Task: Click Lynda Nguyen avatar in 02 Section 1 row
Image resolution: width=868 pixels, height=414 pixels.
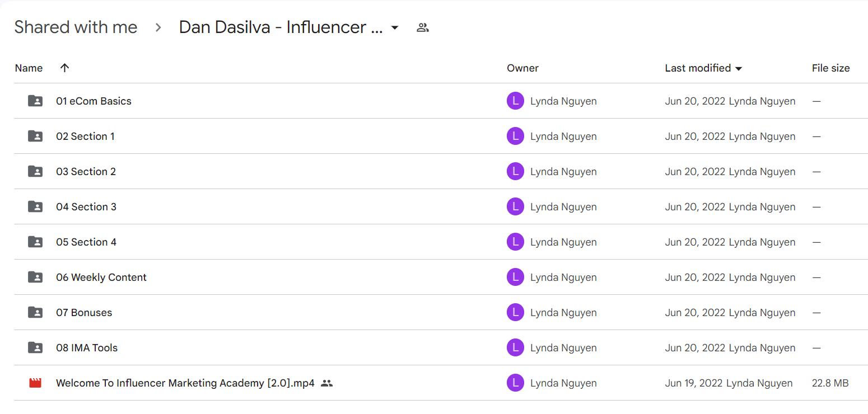Action: [x=515, y=137]
